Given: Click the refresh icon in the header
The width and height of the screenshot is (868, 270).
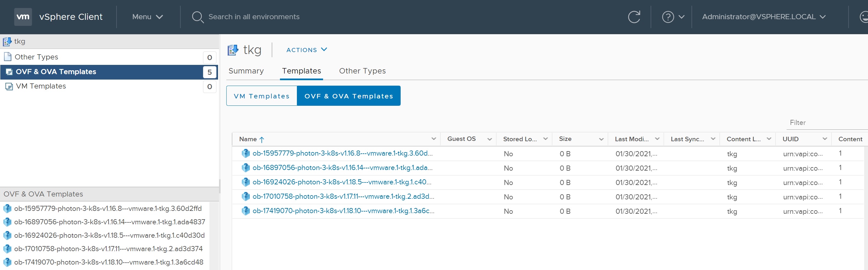Looking at the screenshot, I should click(634, 17).
